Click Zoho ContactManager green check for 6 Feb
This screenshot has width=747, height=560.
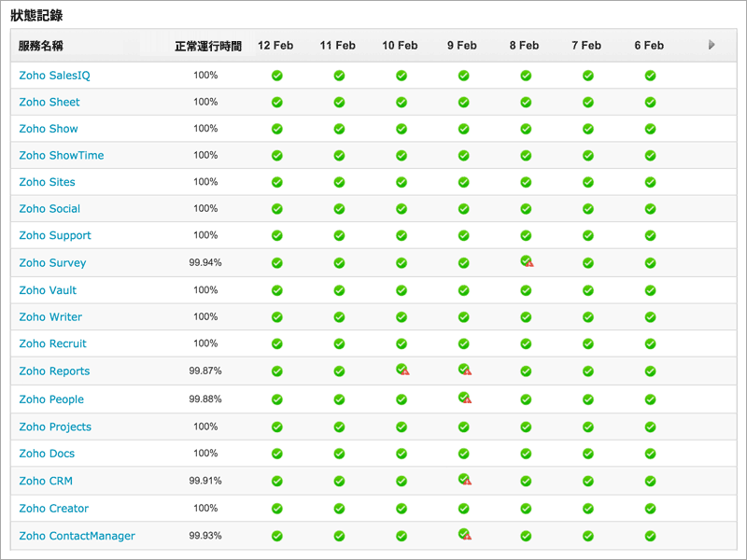pyautogui.click(x=650, y=536)
